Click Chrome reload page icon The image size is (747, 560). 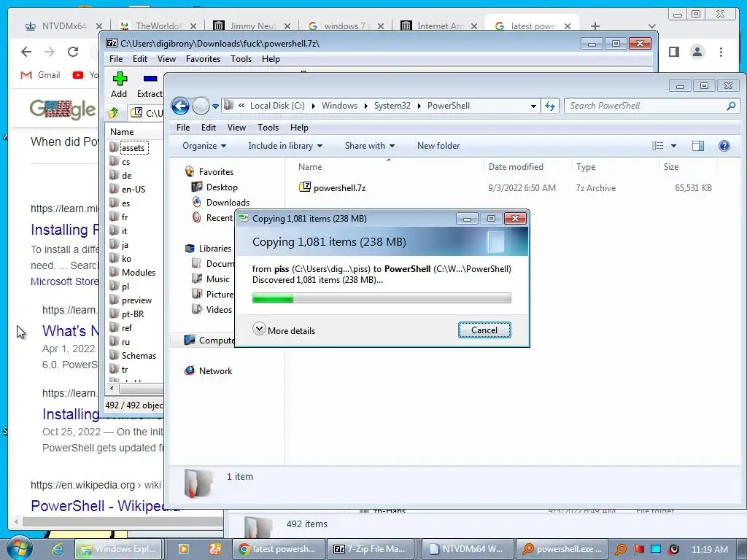[x=73, y=52]
